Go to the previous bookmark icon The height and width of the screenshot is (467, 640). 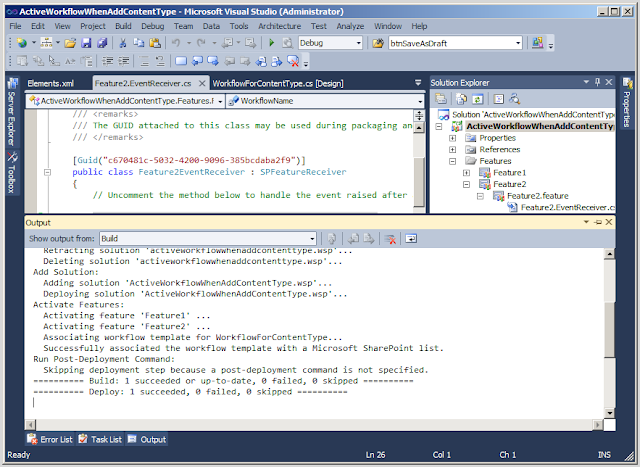pyautogui.click(x=197, y=61)
